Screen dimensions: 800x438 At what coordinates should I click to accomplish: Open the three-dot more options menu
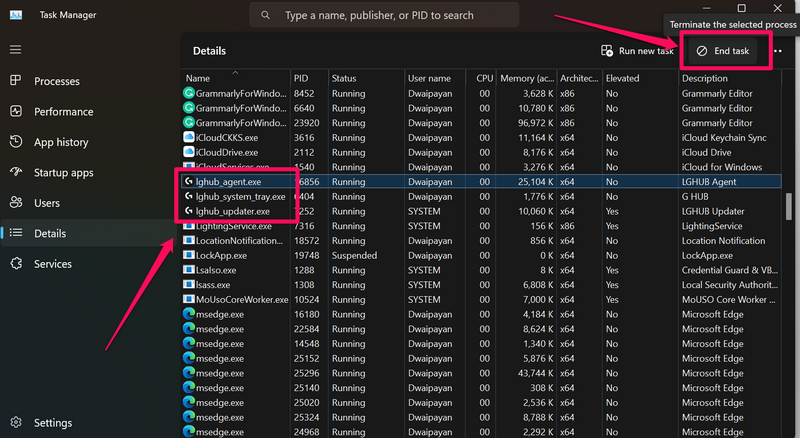click(778, 51)
